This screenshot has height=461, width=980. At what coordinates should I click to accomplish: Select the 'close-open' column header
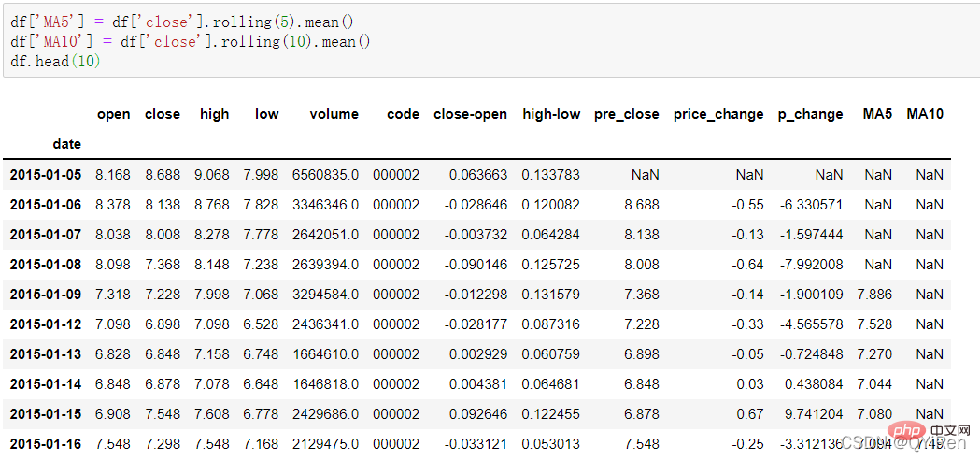point(471,114)
